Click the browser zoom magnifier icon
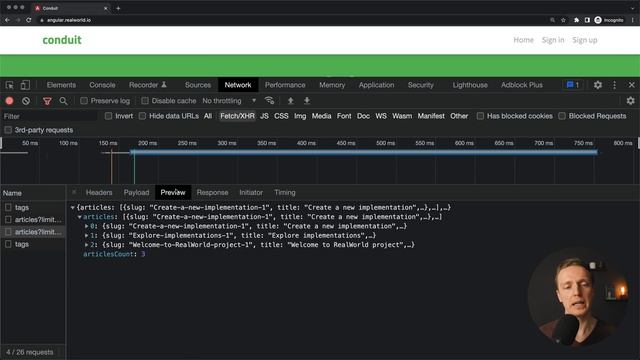 tap(552, 20)
